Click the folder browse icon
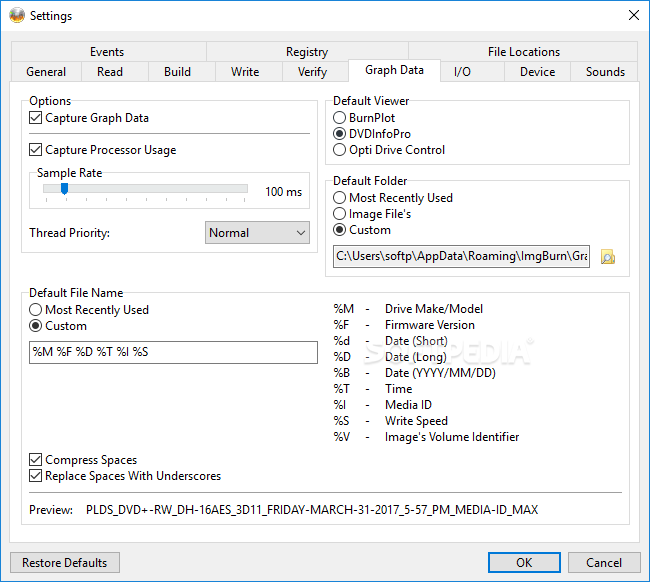 point(608,257)
